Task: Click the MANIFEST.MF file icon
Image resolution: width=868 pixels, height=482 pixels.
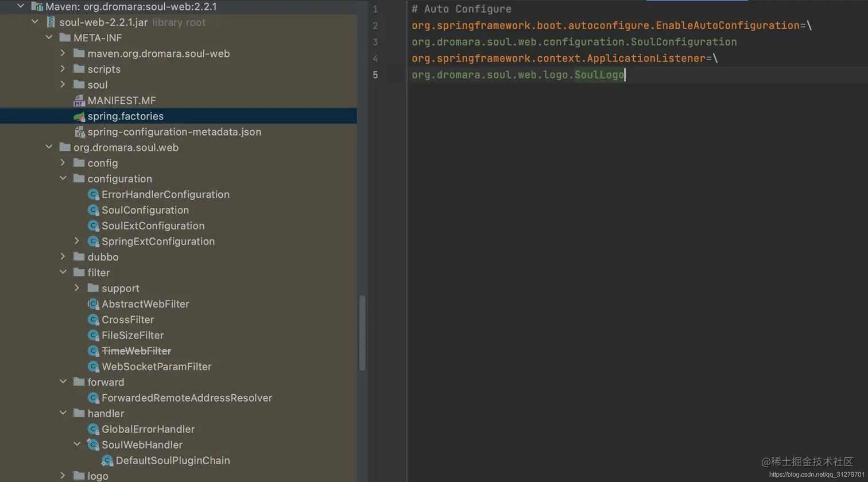Action: pos(79,100)
